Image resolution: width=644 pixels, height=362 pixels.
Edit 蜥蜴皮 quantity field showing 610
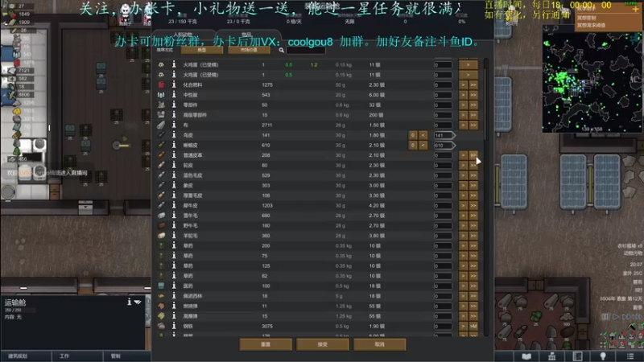pyautogui.click(x=444, y=146)
